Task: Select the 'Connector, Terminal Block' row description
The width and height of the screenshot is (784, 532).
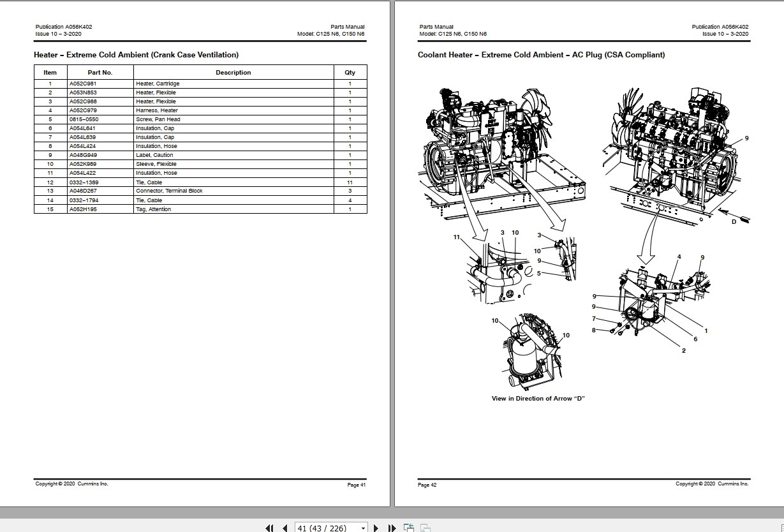Action: [x=169, y=191]
